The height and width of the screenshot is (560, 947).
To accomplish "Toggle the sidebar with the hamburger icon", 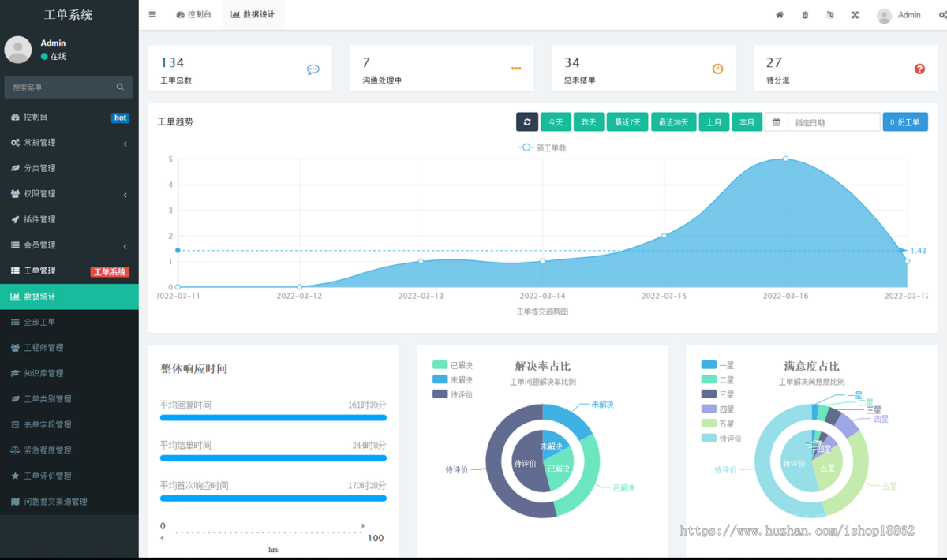I will [152, 14].
